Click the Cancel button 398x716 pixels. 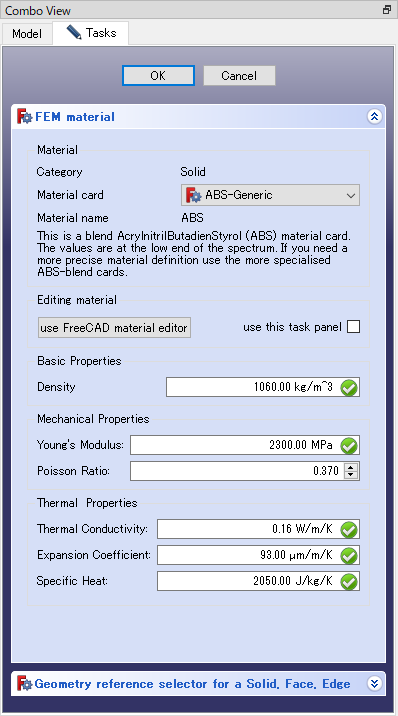[239, 75]
